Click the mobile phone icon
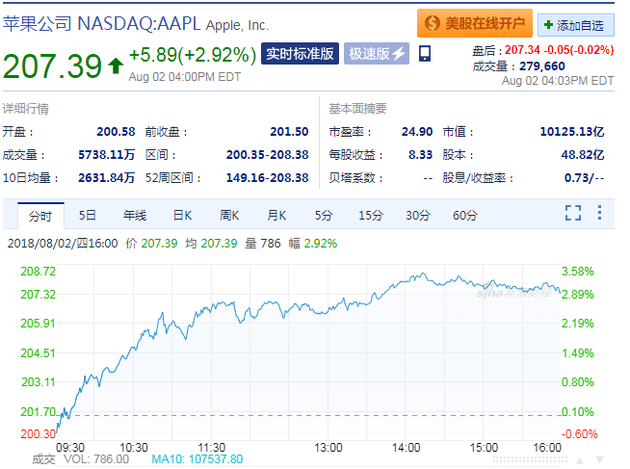 click(x=425, y=54)
